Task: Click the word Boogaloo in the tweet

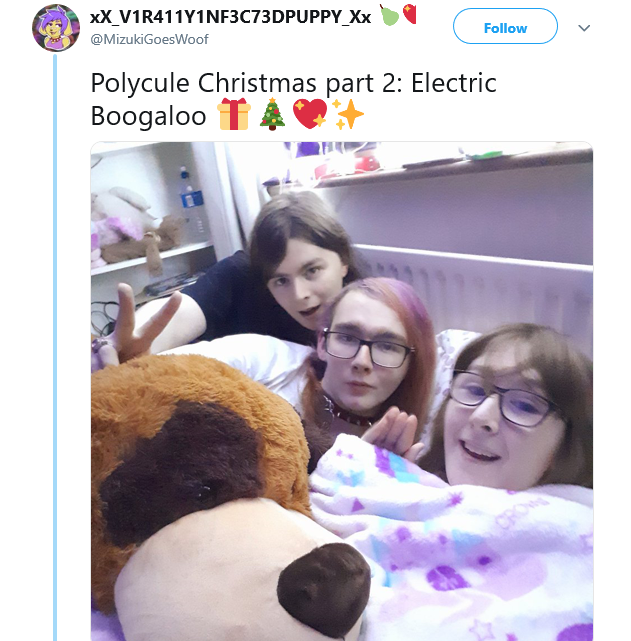Action: (148, 116)
